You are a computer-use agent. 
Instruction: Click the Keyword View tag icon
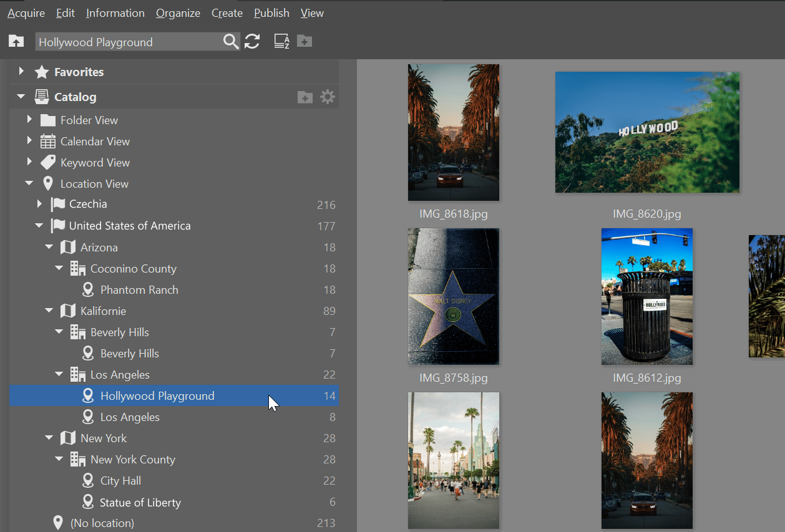pyautogui.click(x=48, y=163)
